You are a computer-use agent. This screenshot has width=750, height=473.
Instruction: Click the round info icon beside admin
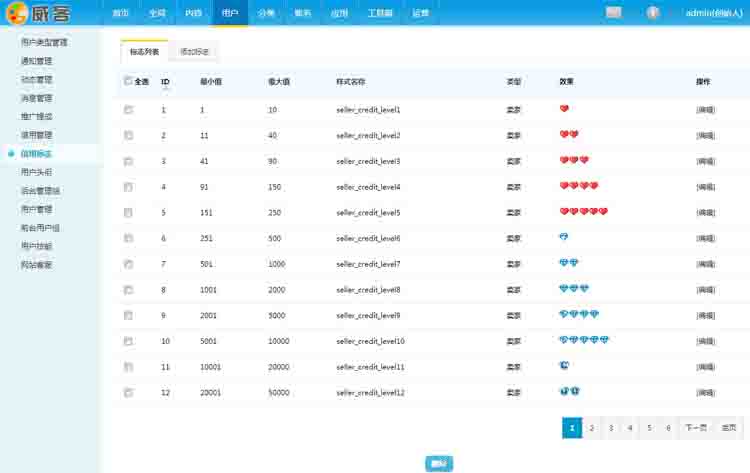(653, 12)
